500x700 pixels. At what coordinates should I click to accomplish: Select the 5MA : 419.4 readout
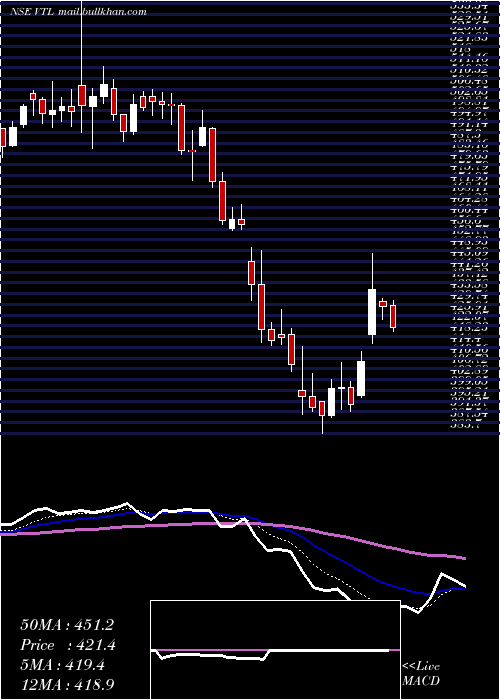62,665
